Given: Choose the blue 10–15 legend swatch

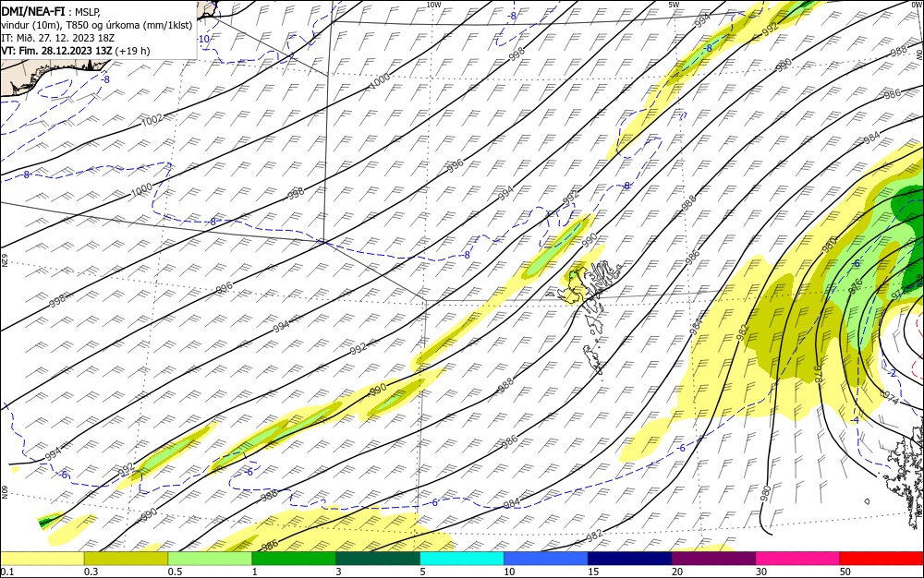Looking at the screenshot, I should [546, 559].
